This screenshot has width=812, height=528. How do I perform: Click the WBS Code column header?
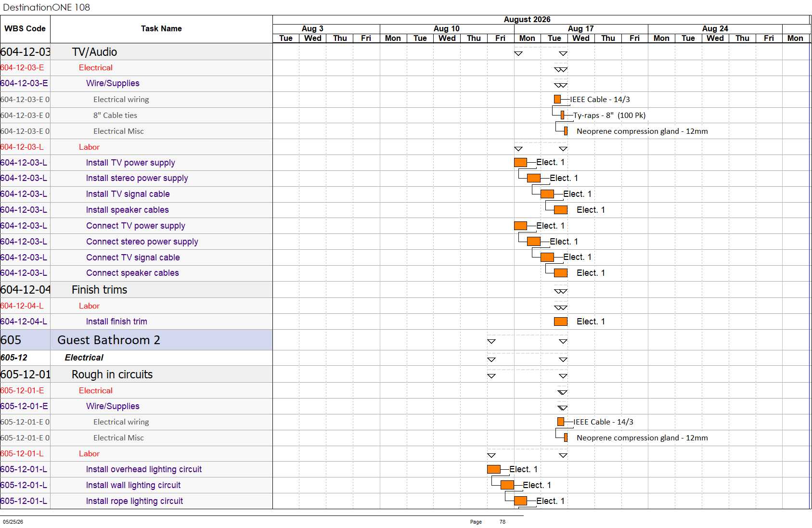25,29
